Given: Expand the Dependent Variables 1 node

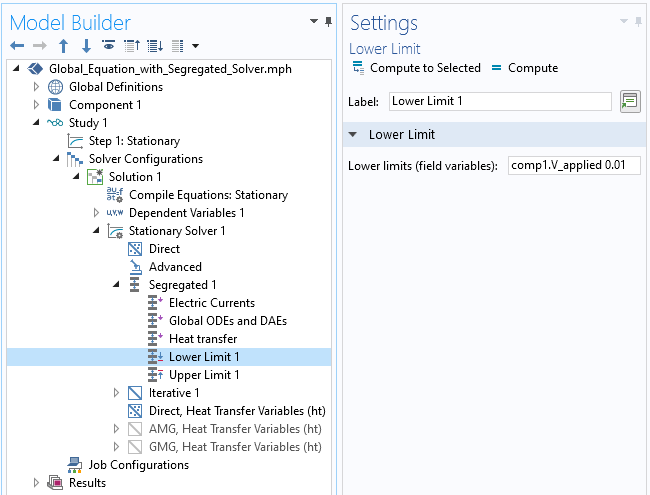Looking at the screenshot, I should coord(96,213).
